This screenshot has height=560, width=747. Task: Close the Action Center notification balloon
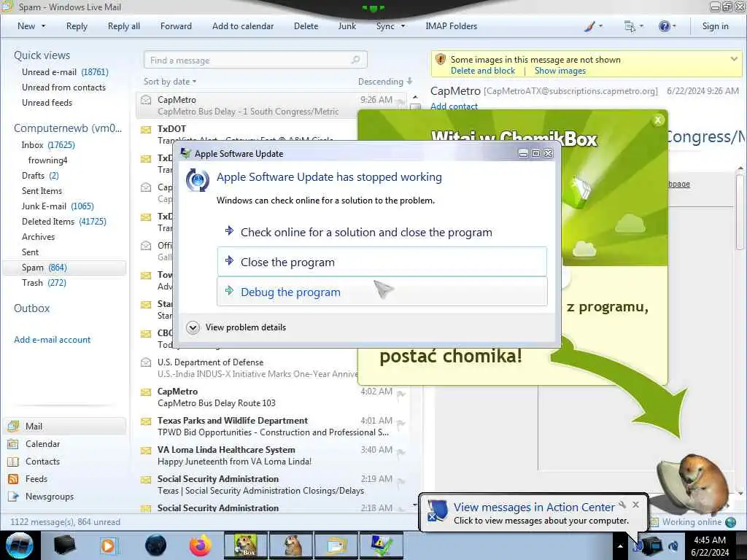click(635, 505)
